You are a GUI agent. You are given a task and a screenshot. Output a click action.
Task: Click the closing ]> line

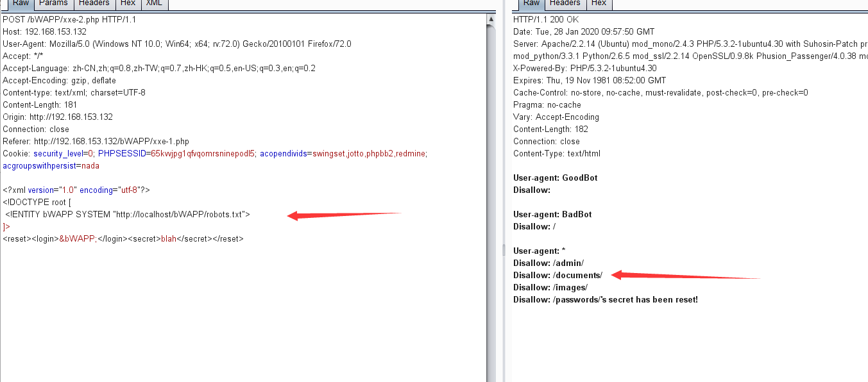tap(6, 227)
